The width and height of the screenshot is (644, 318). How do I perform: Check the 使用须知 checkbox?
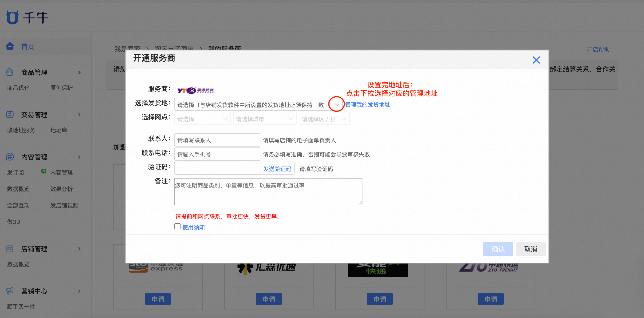click(x=177, y=227)
